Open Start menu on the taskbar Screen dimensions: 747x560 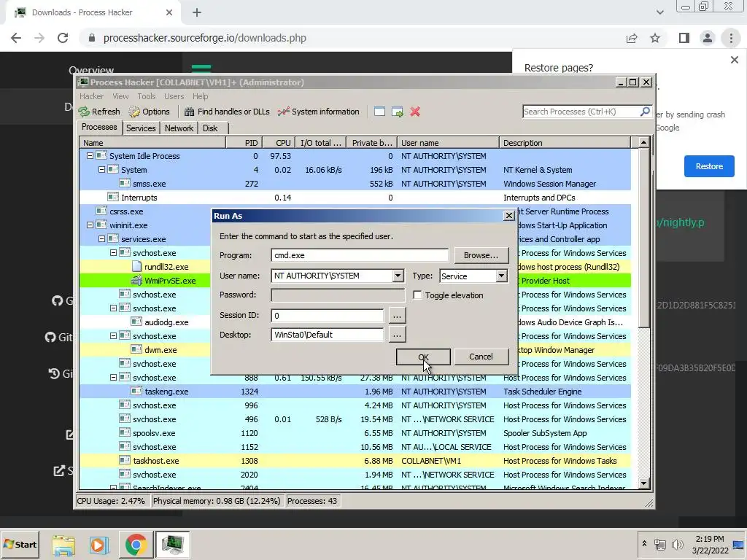(x=20, y=544)
